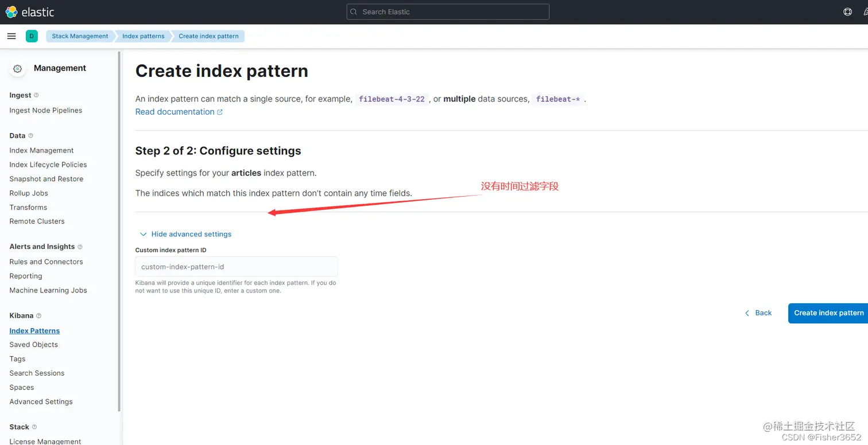Click the Management gear icon

point(17,69)
